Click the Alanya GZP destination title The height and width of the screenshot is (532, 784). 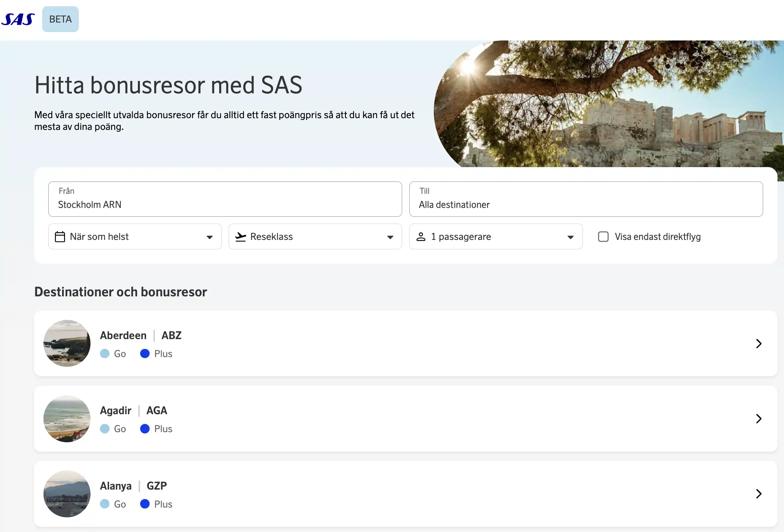pos(134,486)
